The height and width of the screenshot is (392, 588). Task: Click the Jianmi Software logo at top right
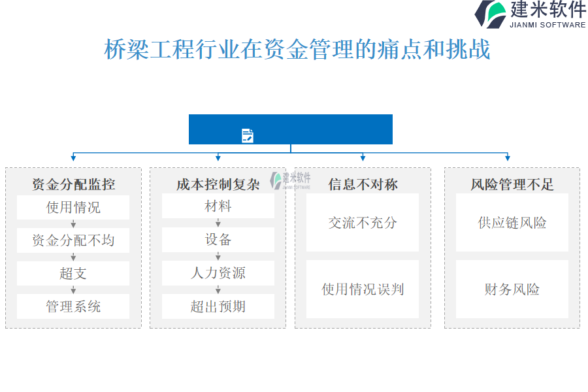click(x=531, y=14)
